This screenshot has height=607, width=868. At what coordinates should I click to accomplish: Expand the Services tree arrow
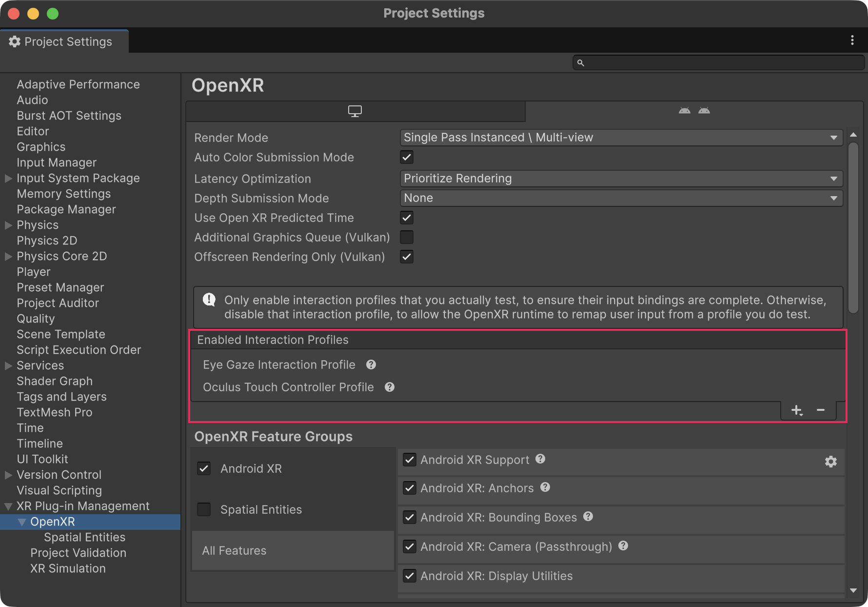8,365
